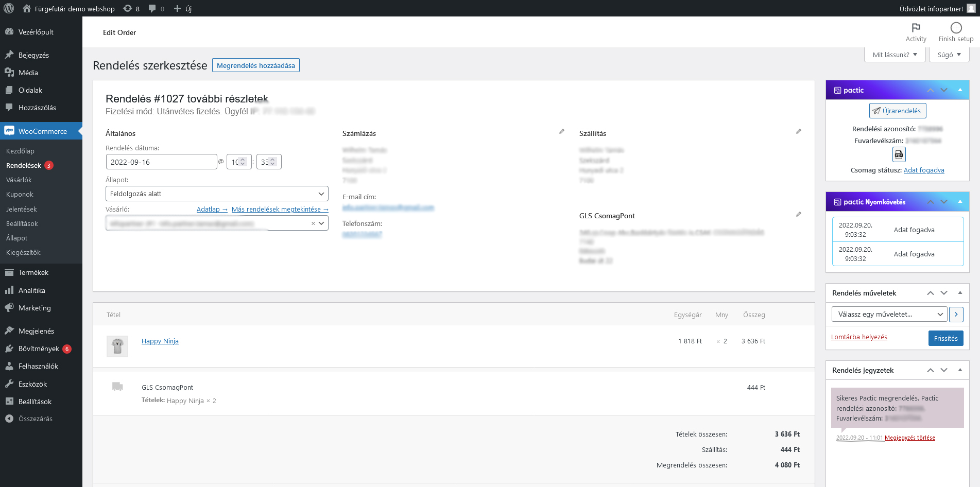
Task: Click Lomtárba helyezés link
Action: click(859, 337)
